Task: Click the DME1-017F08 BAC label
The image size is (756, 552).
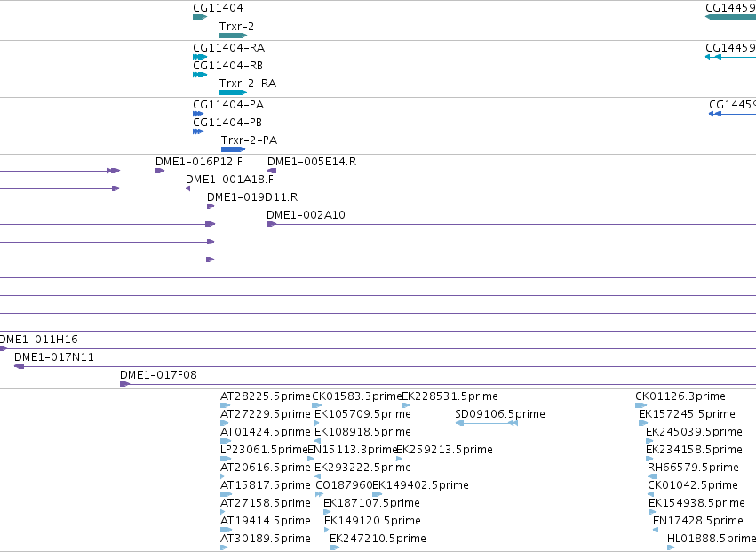Action: (158, 375)
